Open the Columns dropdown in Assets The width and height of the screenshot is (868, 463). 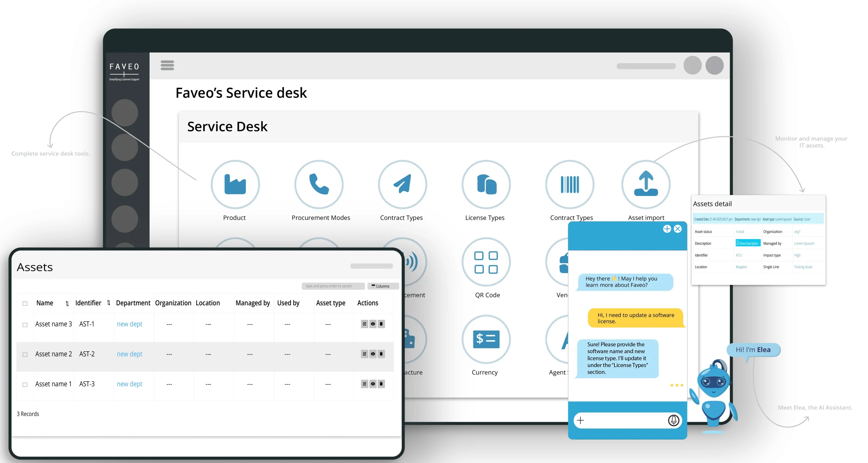tap(383, 286)
